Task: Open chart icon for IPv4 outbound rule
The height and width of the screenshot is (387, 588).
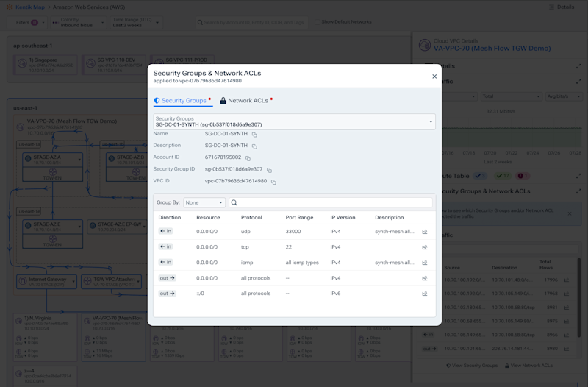Action: pyautogui.click(x=425, y=278)
